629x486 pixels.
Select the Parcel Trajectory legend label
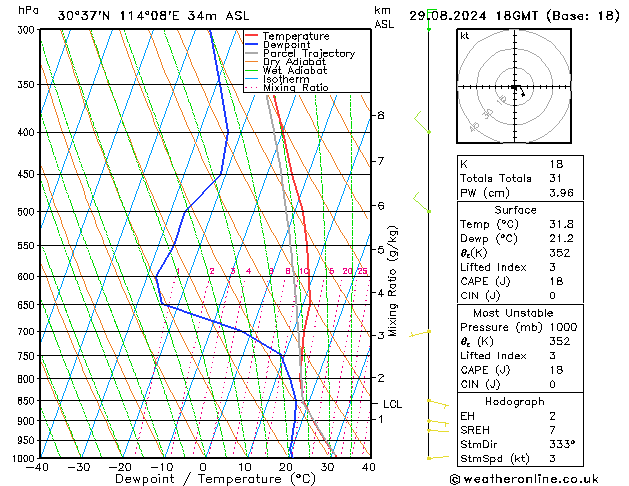tap(309, 53)
